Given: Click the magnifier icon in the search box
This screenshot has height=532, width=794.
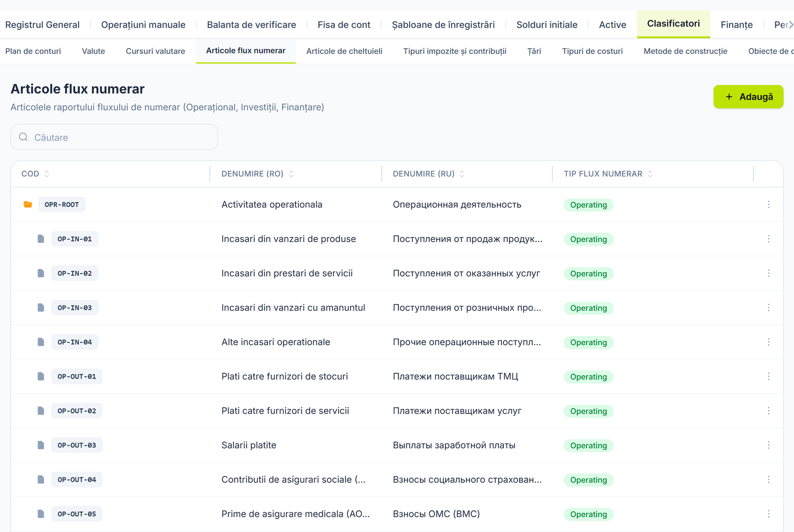Looking at the screenshot, I should click(23, 137).
